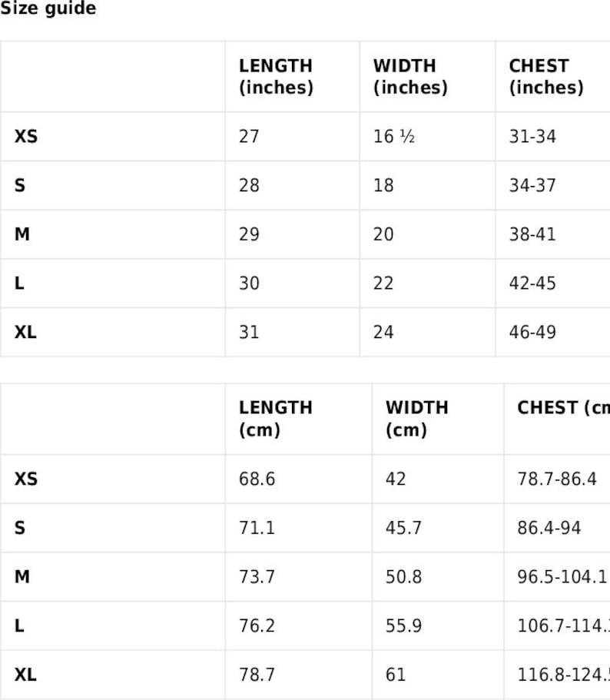Click the M row label in inches table
The image size is (610, 700).
22,234
